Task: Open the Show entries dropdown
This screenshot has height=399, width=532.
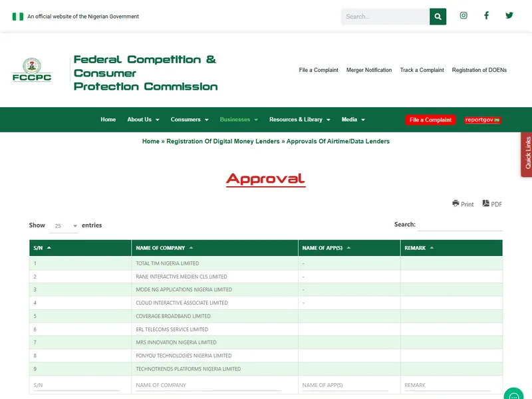Action: tap(64, 225)
